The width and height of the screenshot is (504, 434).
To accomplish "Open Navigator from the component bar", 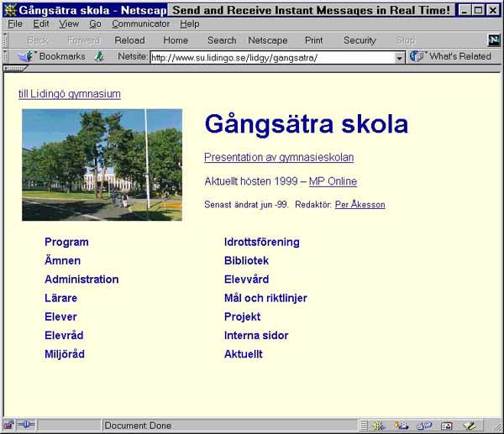I will (x=379, y=426).
